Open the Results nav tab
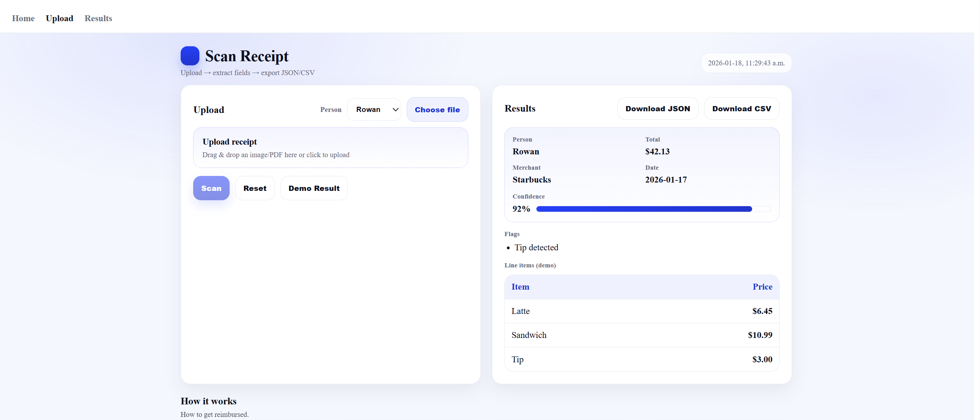This screenshot has width=980, height=420. (99, 18)
